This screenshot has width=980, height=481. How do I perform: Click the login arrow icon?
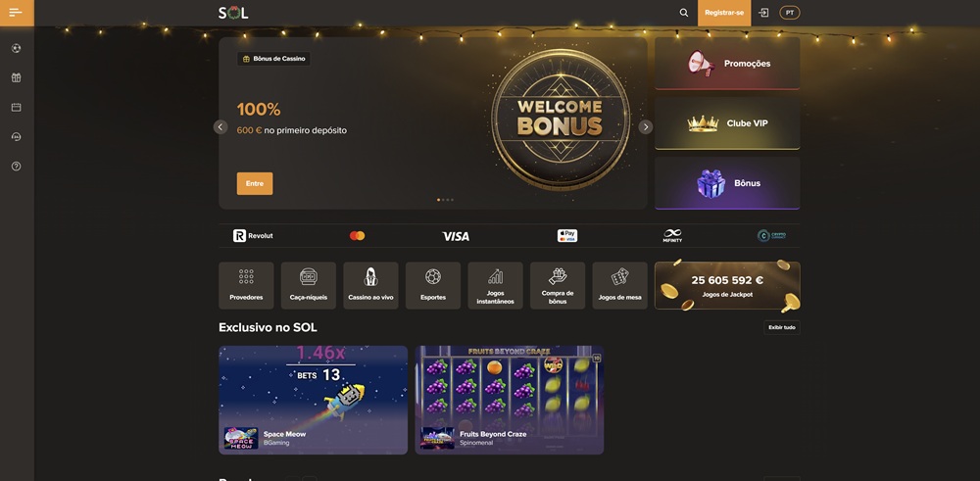(763, 13)
